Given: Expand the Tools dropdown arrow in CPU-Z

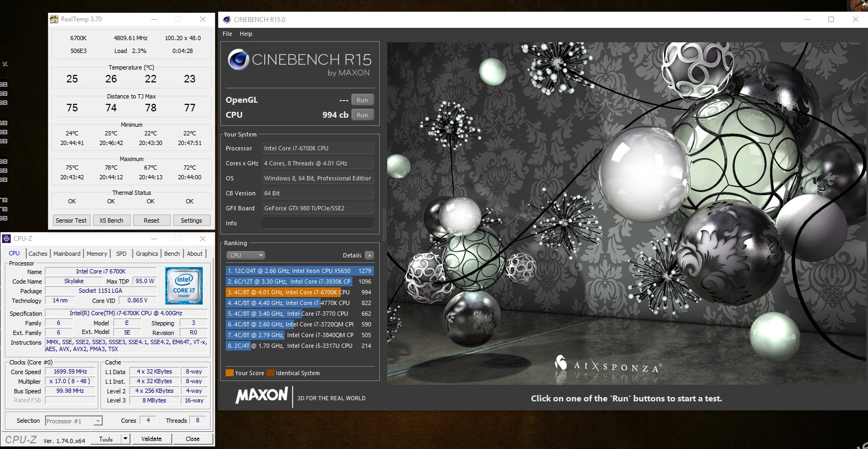Looking at the screenshot, I should point(125,439).
